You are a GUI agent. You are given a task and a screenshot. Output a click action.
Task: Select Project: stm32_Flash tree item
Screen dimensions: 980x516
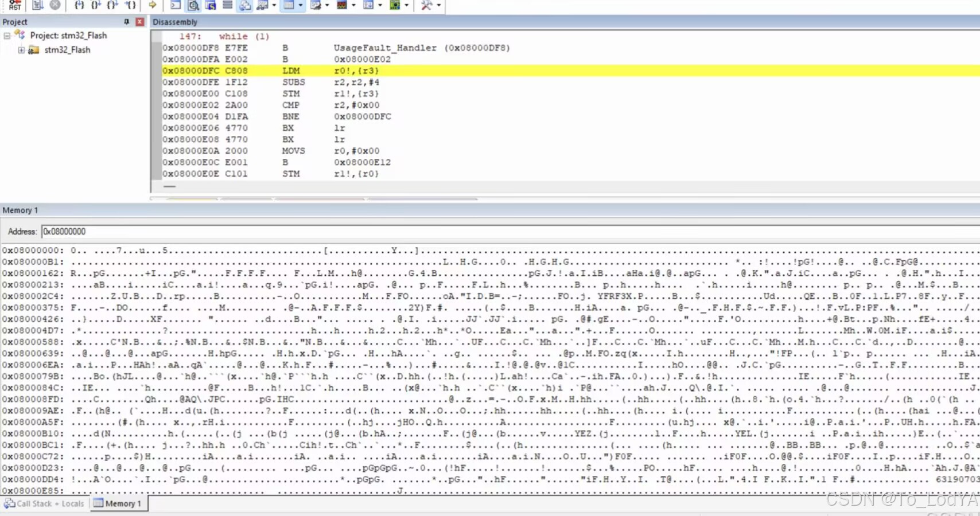click(68, 36)
